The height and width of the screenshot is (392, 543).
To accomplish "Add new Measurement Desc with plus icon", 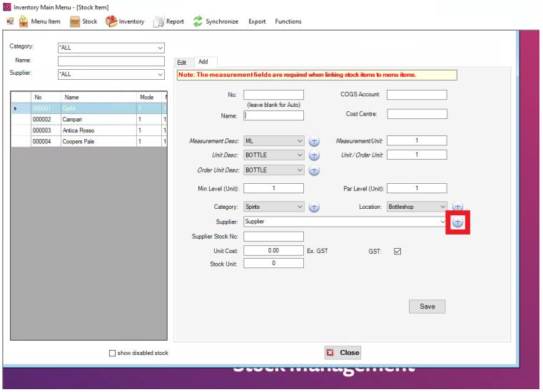I will pyautogui.click(x=314, y=140).
